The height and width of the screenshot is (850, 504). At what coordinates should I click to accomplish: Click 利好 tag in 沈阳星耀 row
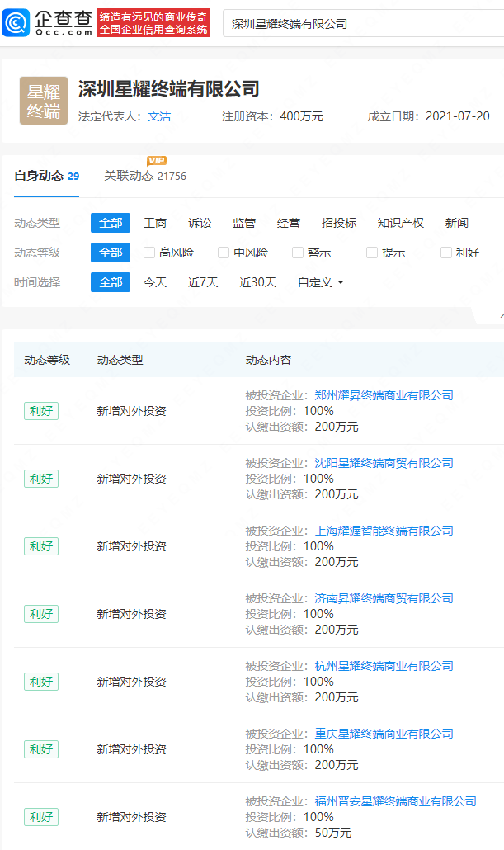click(x=41, y=479)
